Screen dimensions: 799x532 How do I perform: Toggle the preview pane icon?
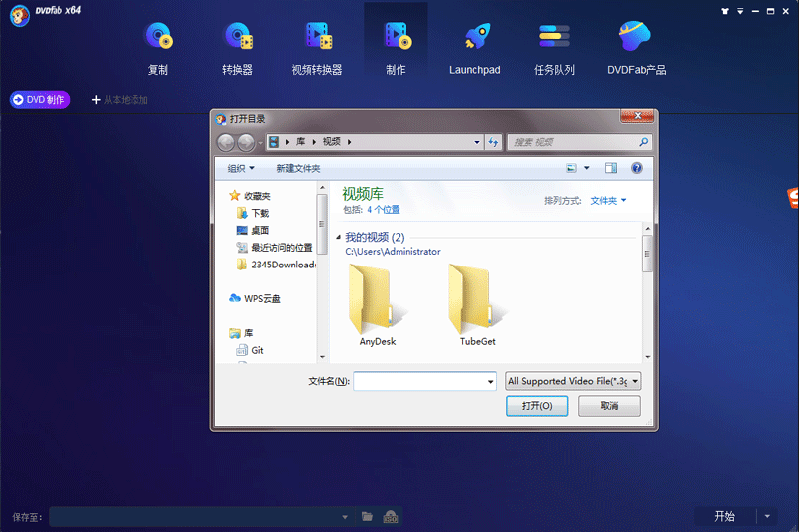click(611, 168)
